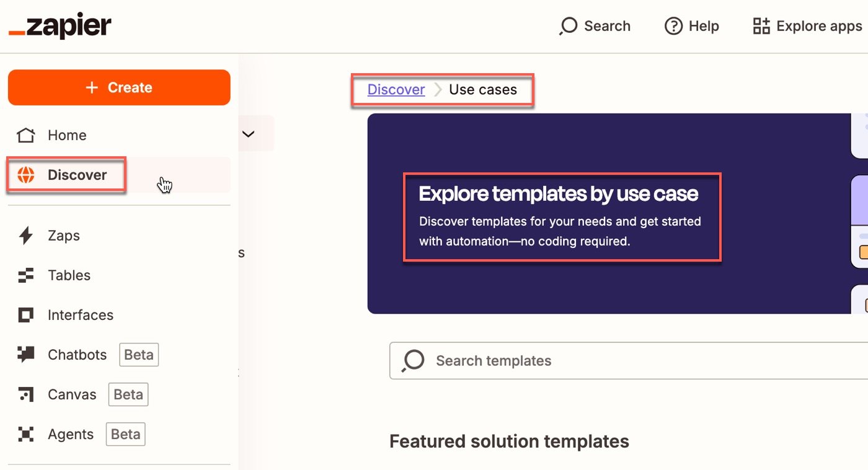Viewport: 868px width, 470px height.
Task: Click the Beta badge next to Canvas
Action: [128, 394]
